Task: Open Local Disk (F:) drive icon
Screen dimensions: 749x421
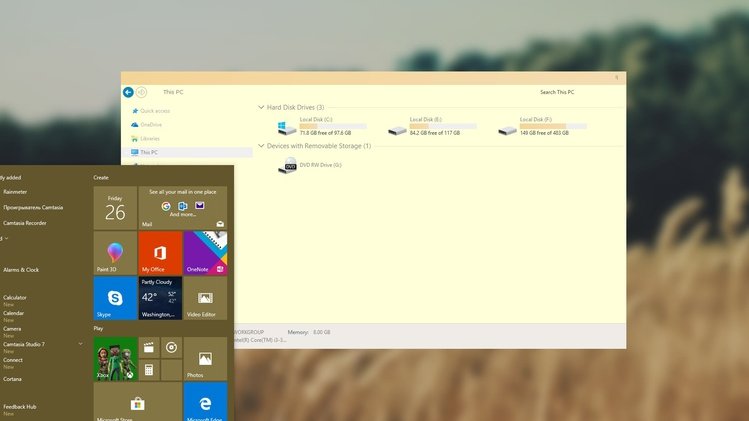Action: 507,130
